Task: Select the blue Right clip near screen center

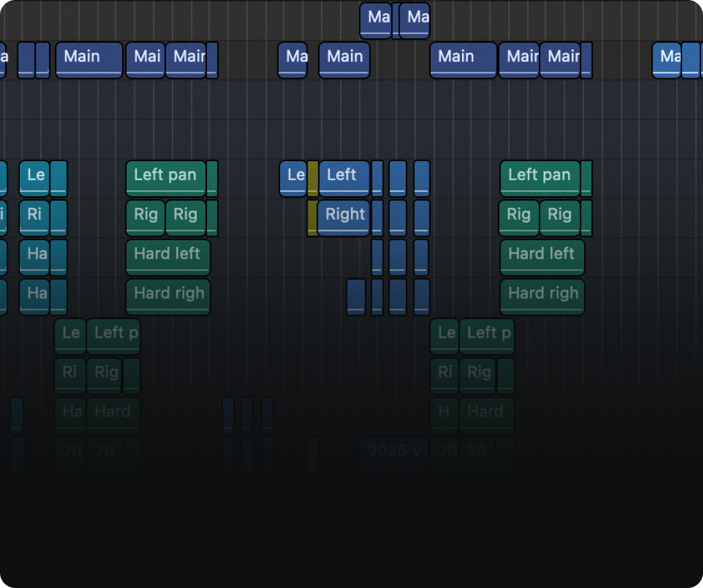Action: click(343, 215)
